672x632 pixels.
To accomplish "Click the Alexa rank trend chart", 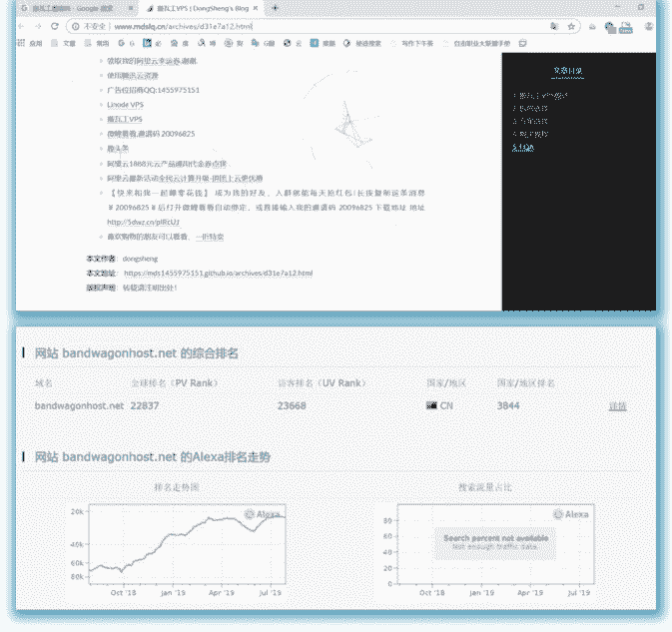I will coord(187,542).
